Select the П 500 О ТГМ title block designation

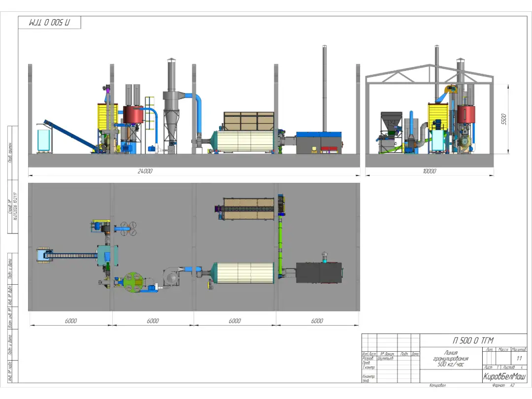[473, 340]
